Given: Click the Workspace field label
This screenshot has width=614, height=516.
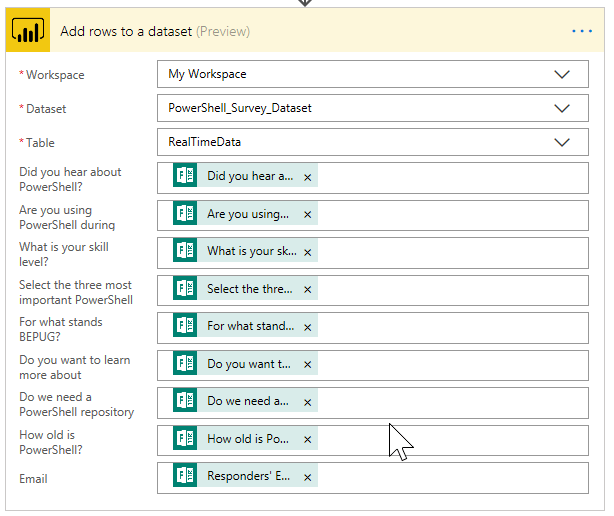Looking at the screenshot, I should click(55, 75).
